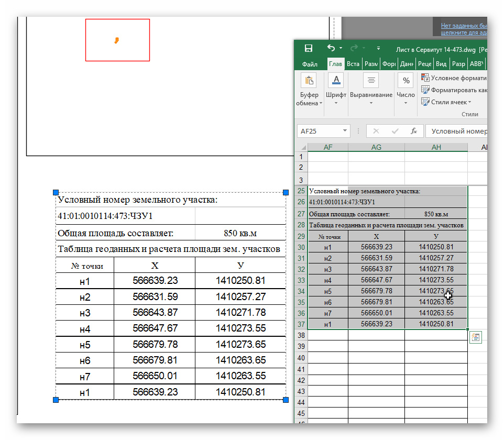This screenshot has height=440, width=504.
Task: Open the Clipboard (Буфер обмена) group
Action: (x=309, y=89)
